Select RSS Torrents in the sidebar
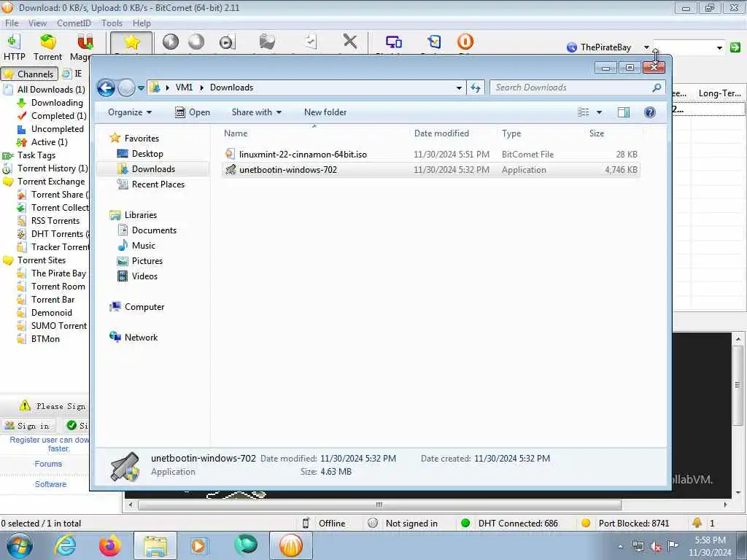This screenshot has height=560, width=747. click(x=55, y=221)
